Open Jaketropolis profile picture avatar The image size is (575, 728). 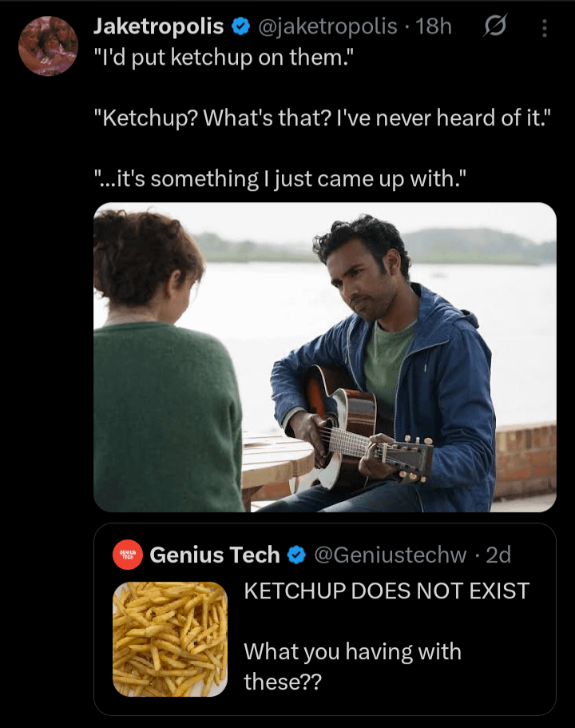[48, 46]
